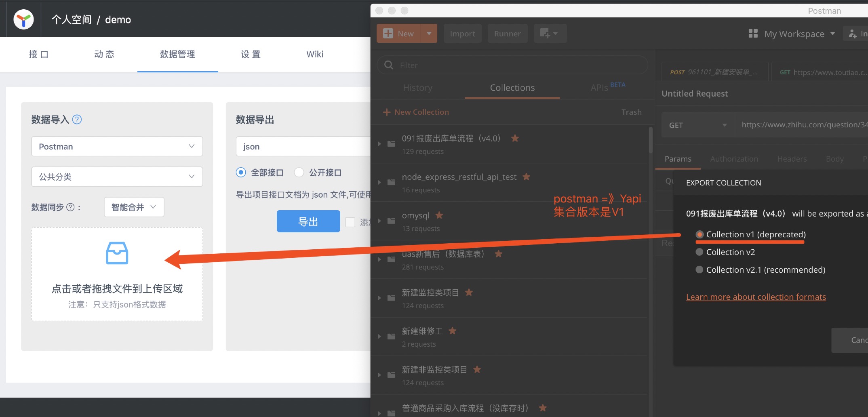Switch to 设置 tab
The width and height of the screenshot is (868, 417).
pyautogui.click(x=251, y=54)
